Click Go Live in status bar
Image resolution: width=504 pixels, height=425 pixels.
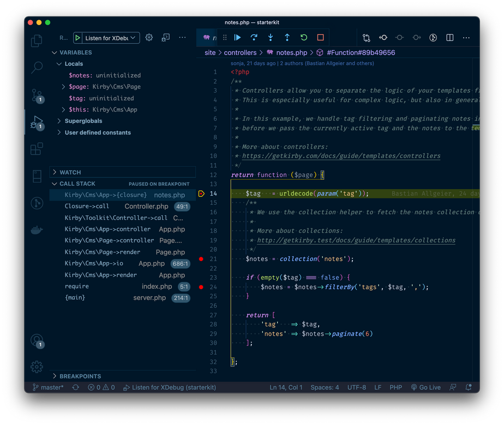point(425,387)
